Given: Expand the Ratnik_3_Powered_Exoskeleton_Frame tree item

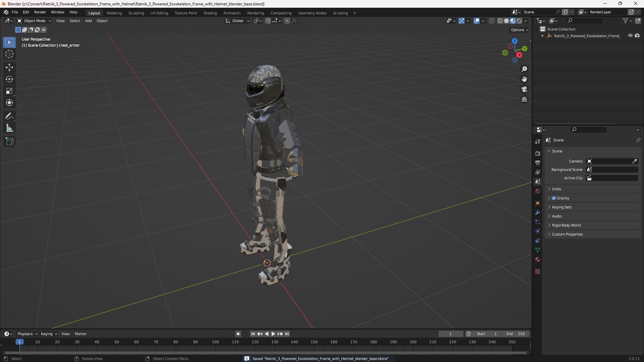Looking at the screenshot, I should coord(542,36).
